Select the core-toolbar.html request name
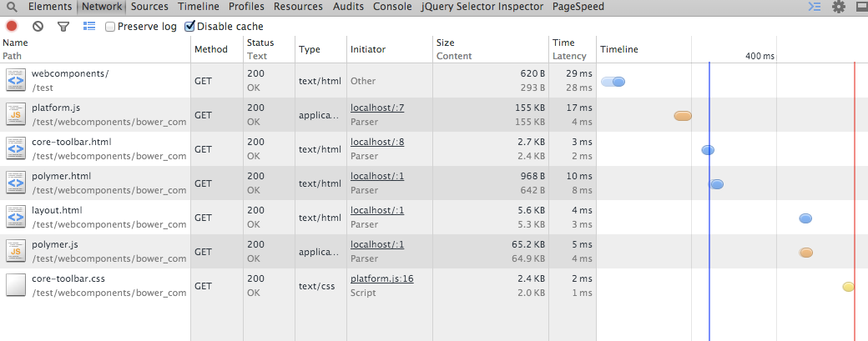 pyautogui.click(x=72, y=142)
